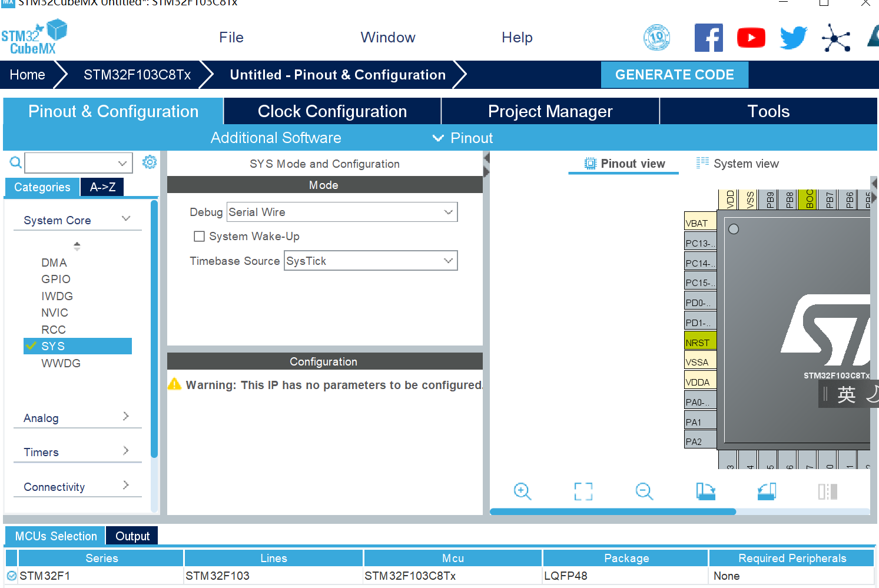Click the Chinese IME language indicator
Screen dimensions: 879x588
(846, 394)
